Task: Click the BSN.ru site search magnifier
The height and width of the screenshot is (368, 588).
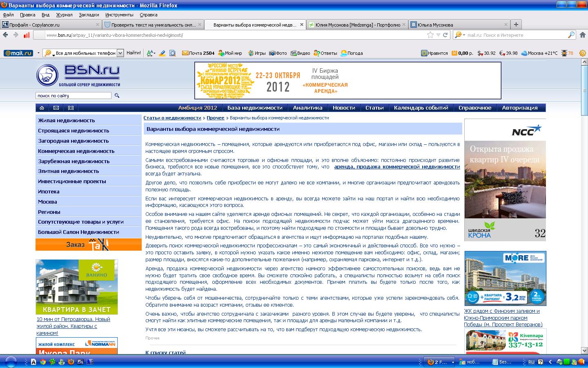Action: [117, 96]
